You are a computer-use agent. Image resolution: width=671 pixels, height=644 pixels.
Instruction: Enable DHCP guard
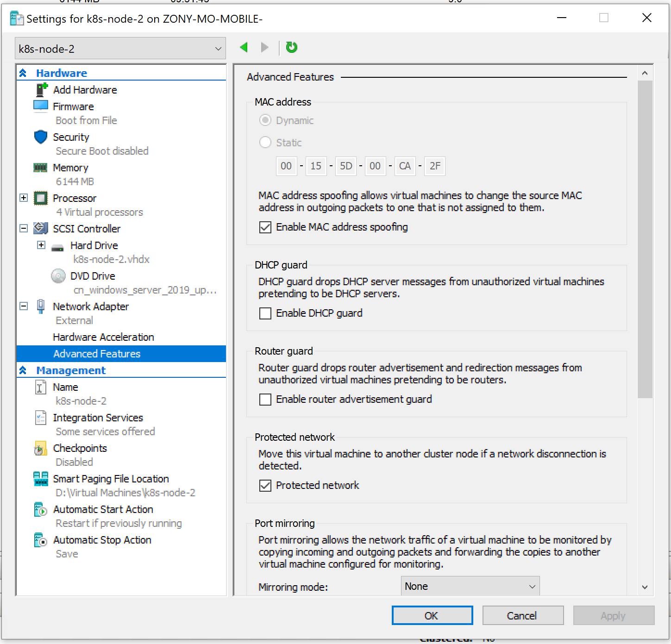pos(265,313)
